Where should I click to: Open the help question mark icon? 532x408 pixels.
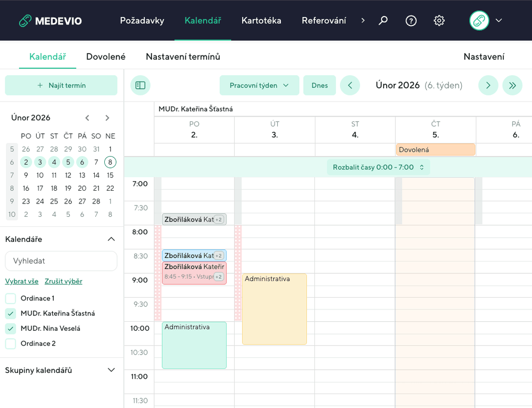411,21
